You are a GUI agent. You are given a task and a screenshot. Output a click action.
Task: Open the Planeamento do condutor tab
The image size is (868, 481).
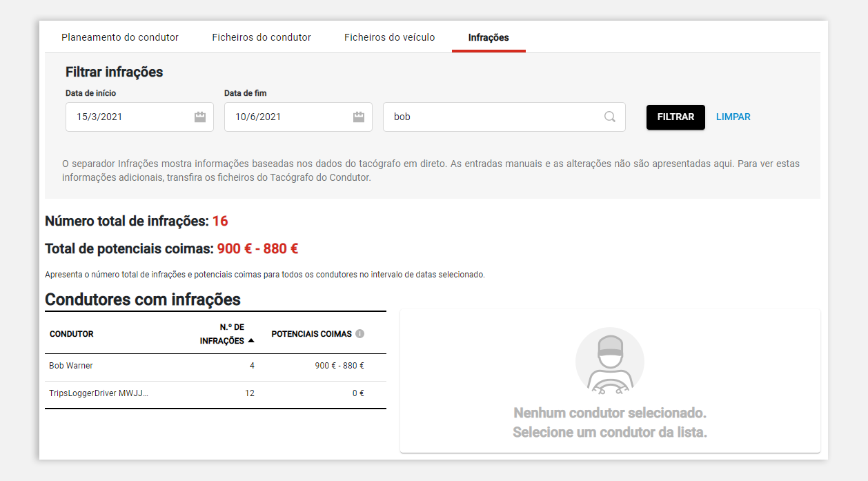click(x=120, y=37)
